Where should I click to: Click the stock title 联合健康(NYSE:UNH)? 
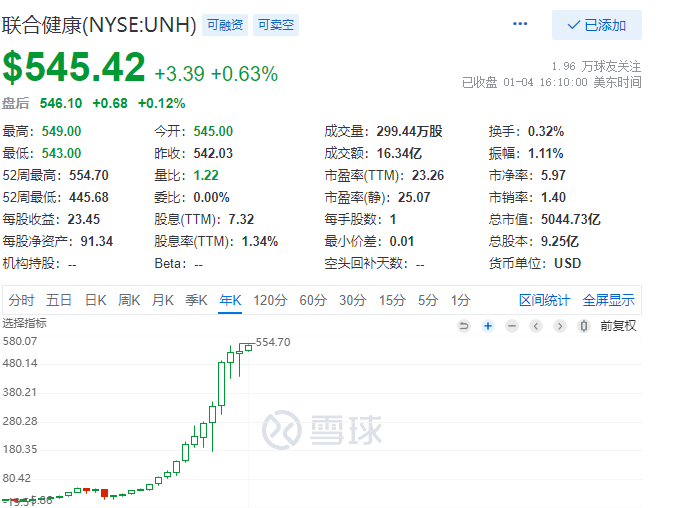[x=99, y=25]
